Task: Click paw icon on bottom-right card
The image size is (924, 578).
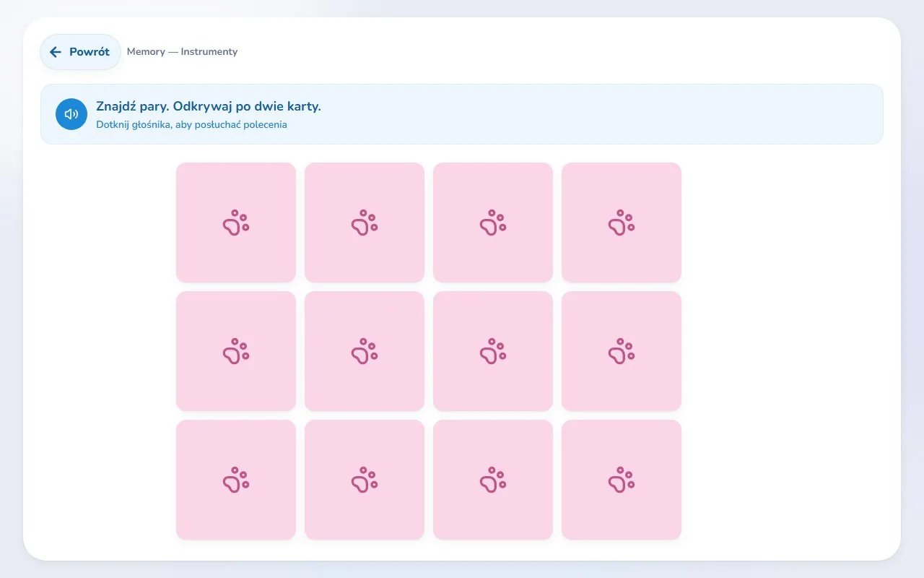Action: click(x=622, y=480)
